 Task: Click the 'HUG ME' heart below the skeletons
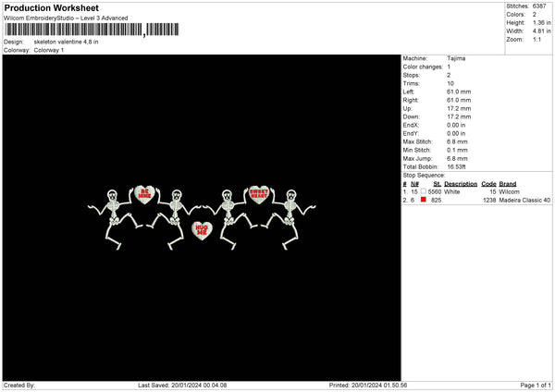click(201, 229)
